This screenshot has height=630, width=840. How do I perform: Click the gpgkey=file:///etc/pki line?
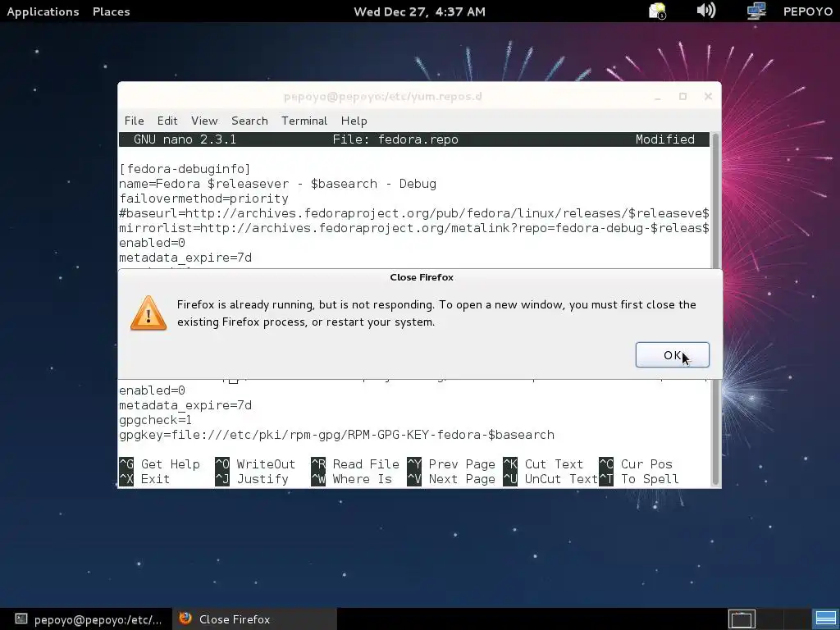[336, 435]
